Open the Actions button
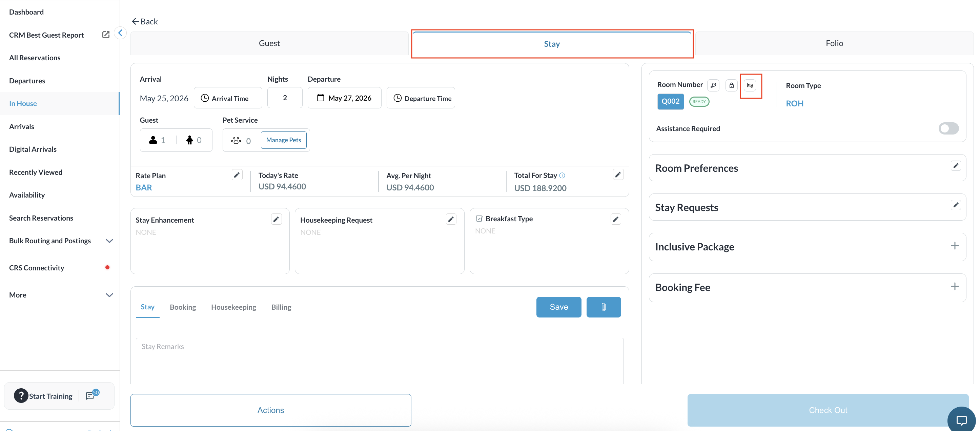 click(x=270, y=410)
